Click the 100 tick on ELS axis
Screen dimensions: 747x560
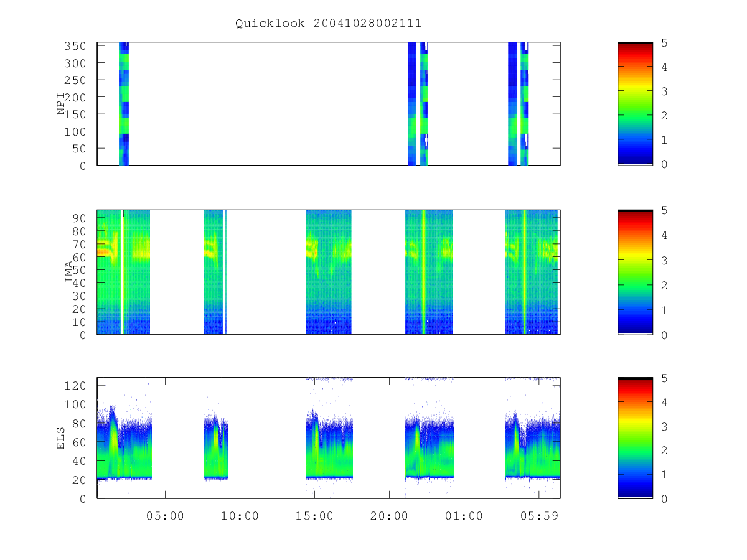coord(75,404)
